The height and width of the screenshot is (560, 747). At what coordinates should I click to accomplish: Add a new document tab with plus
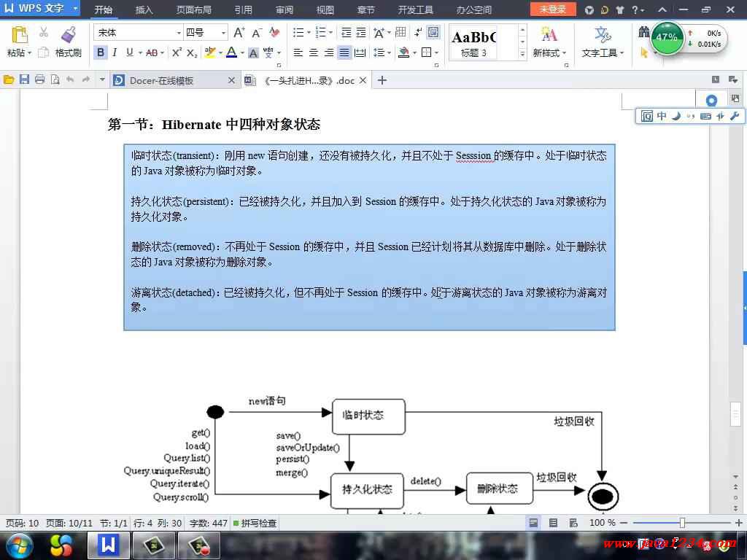[382, 80]
